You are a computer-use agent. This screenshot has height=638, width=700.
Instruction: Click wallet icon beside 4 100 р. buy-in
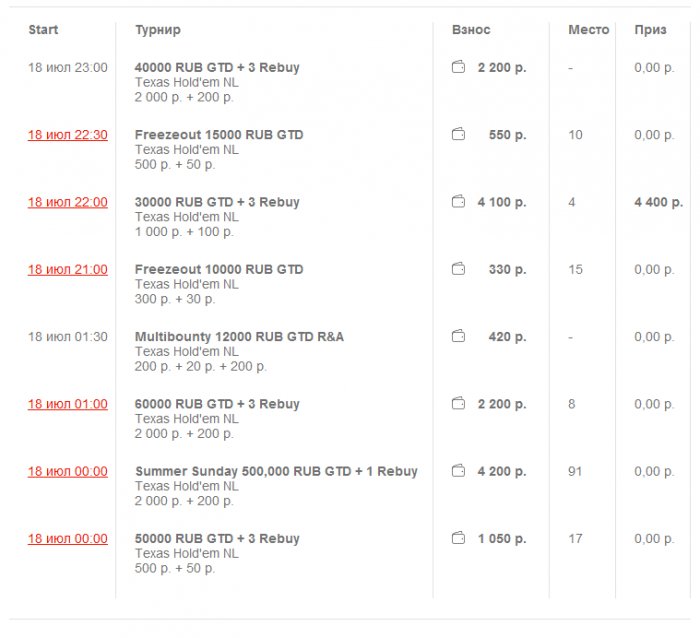pyautogui.click(x=458, y=202)
